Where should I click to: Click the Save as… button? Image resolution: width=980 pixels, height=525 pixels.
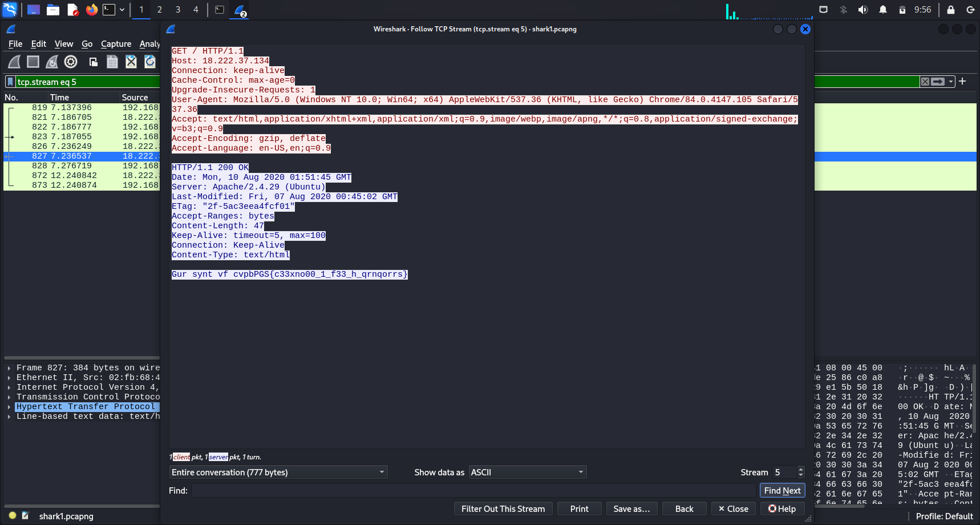[x=631, y=508]
